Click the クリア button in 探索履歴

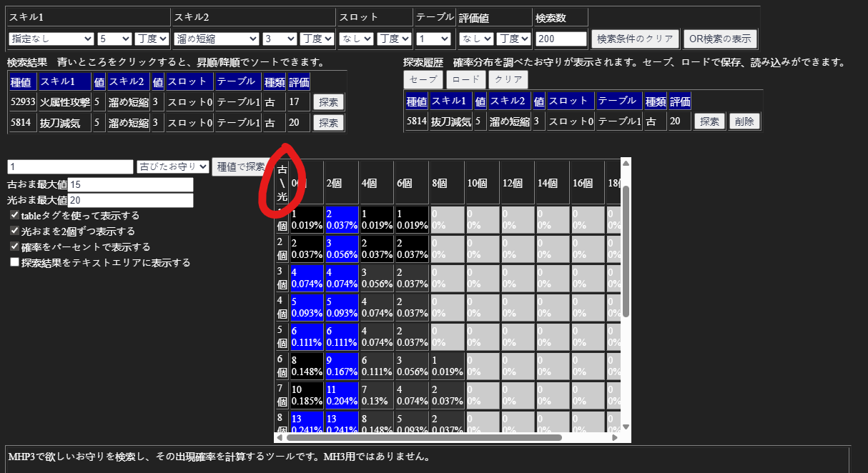point(508,79)
